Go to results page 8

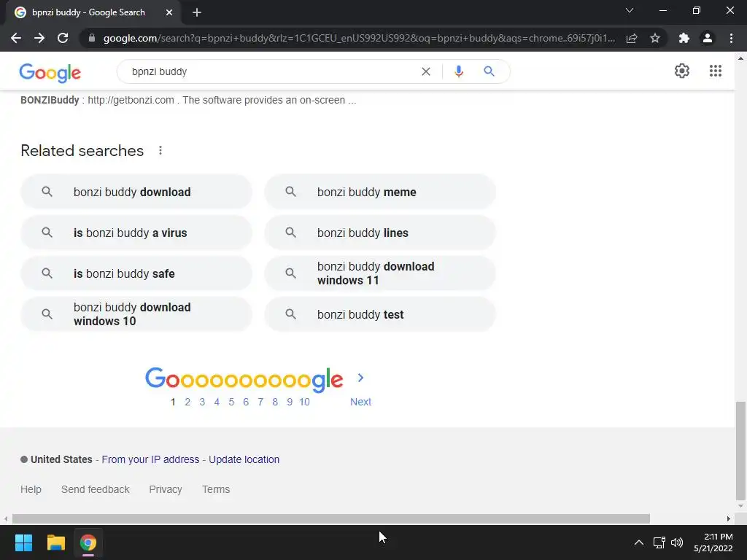point(275,402)
